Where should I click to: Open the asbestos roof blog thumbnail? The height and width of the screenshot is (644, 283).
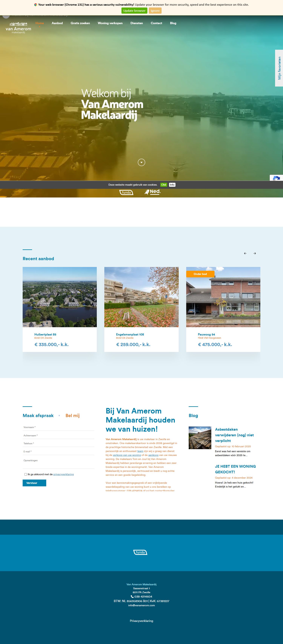click(x=200, y=438)
